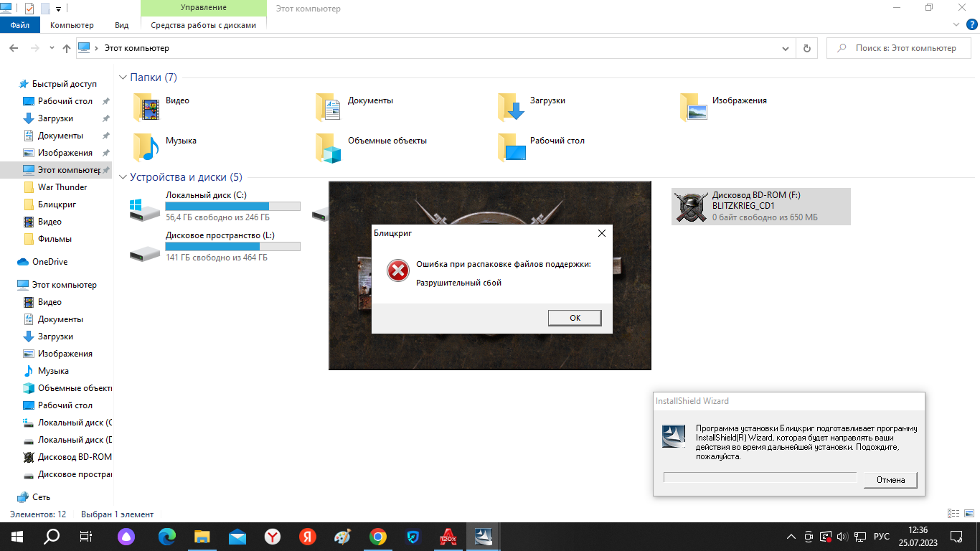The image size is (980, 551).
Task: Open address bar history dropdown arrow
Action: click(x=785, y=48)
